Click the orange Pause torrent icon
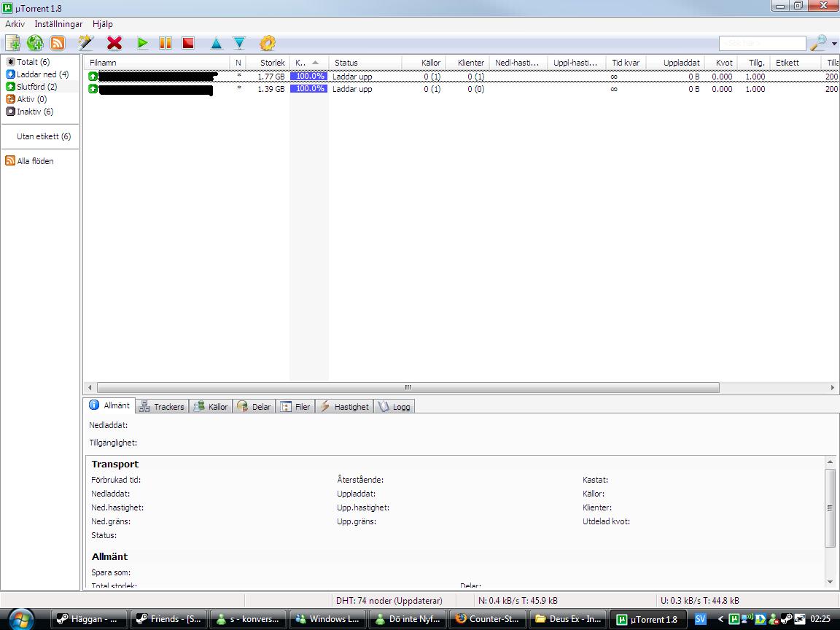Viewport: 840px width, 630px height. pos(166,43)
